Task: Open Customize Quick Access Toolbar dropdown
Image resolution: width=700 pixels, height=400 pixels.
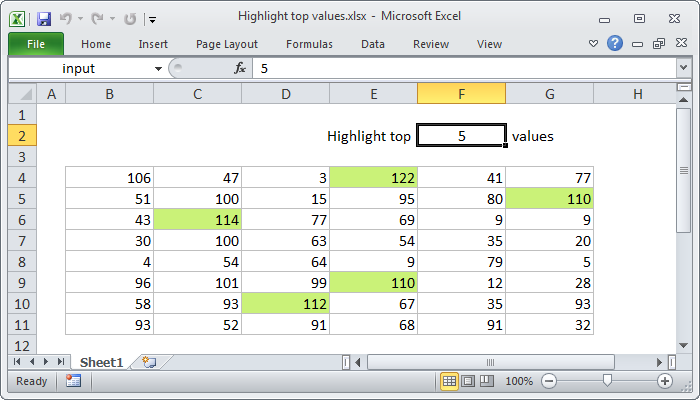Action: 151,19
